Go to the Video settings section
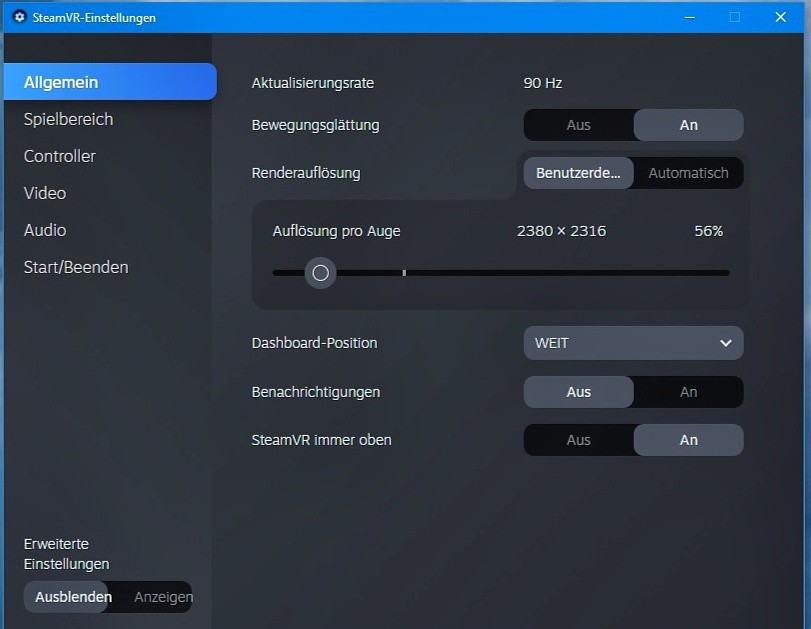 [x=45, y=193]
